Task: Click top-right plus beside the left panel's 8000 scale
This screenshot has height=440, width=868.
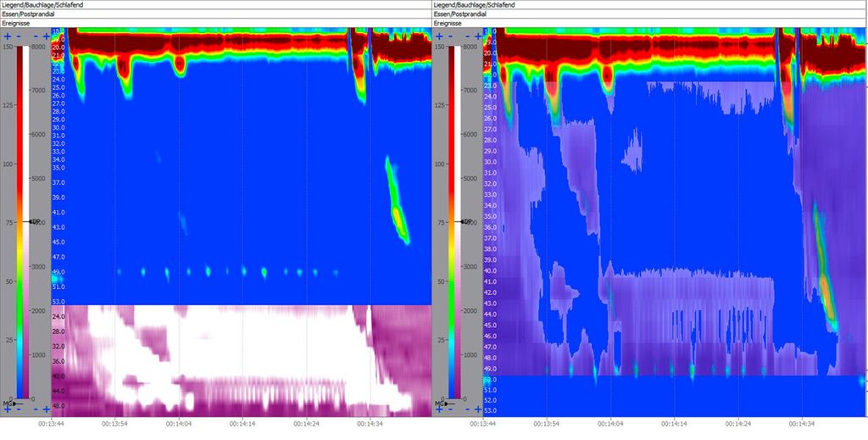Action: (47, 36)
